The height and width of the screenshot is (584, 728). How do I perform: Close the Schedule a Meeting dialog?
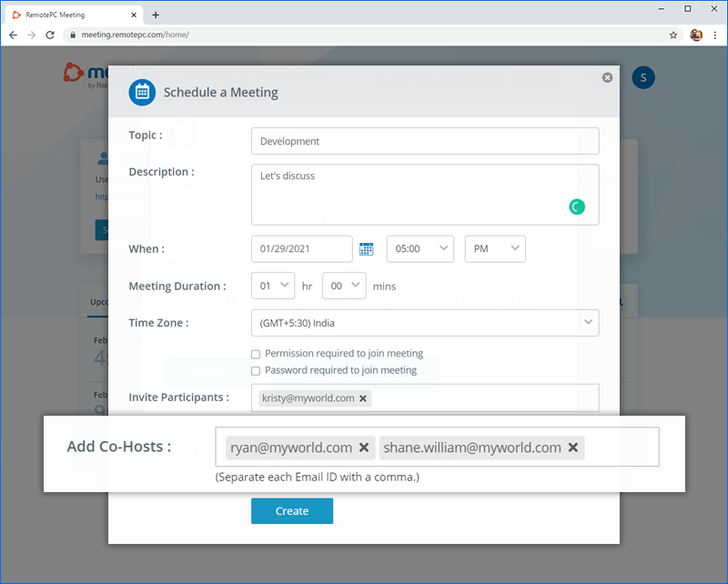tap(607, 77)
